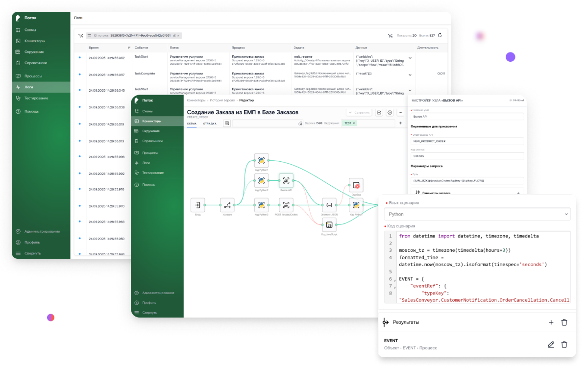Click the plus icon next to Результаты

coord(551,322)
